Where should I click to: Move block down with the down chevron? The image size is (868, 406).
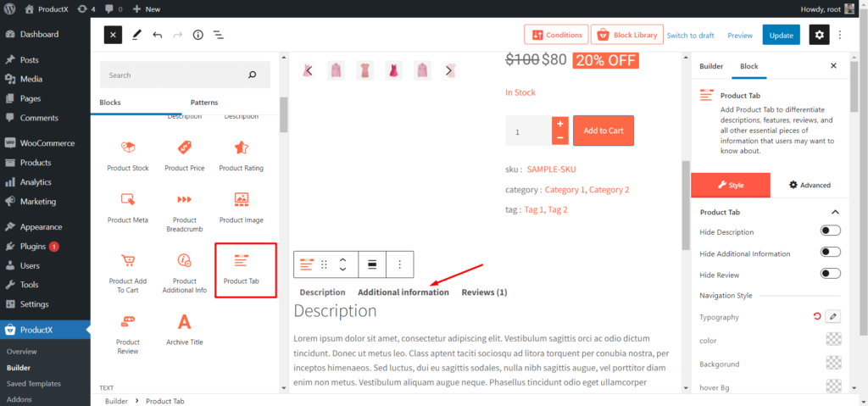click(342, 270)
